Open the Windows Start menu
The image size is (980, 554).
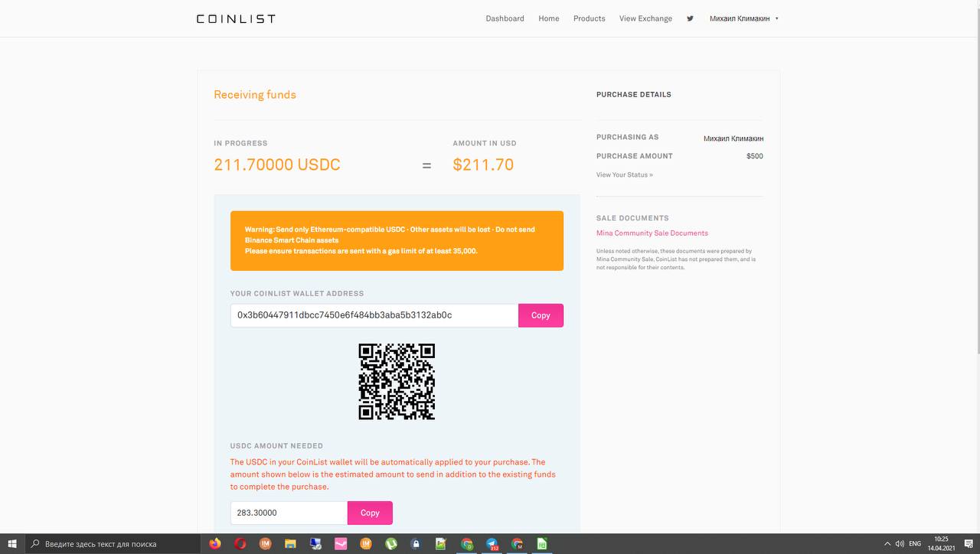tap(12, 544)
